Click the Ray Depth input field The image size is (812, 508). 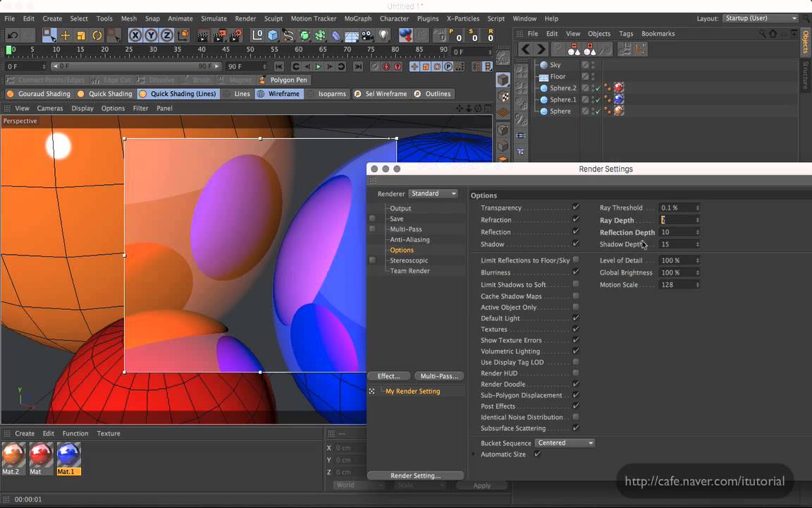pyautogui.click(x=679, y=220)
